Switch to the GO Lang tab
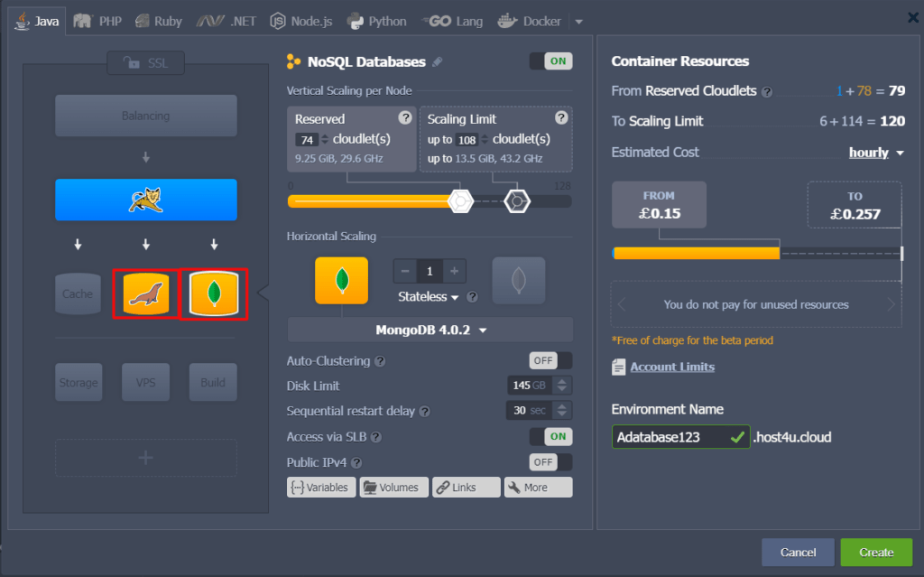This screenshot has width=924, height=577. 453,22
